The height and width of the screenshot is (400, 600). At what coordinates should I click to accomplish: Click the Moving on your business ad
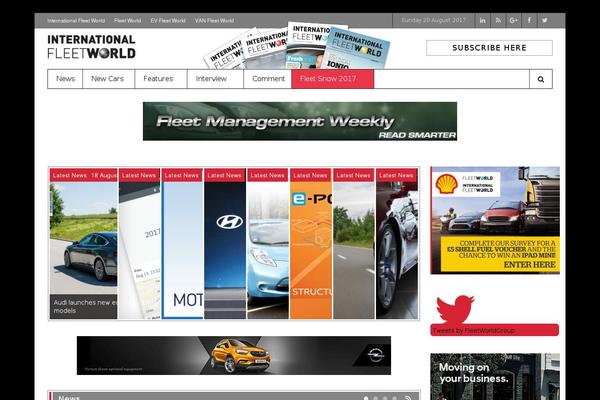tap(495, 377)
